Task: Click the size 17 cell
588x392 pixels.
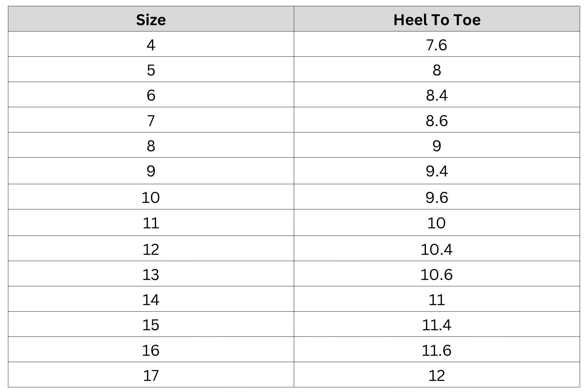Action: [x=151, y=375]
